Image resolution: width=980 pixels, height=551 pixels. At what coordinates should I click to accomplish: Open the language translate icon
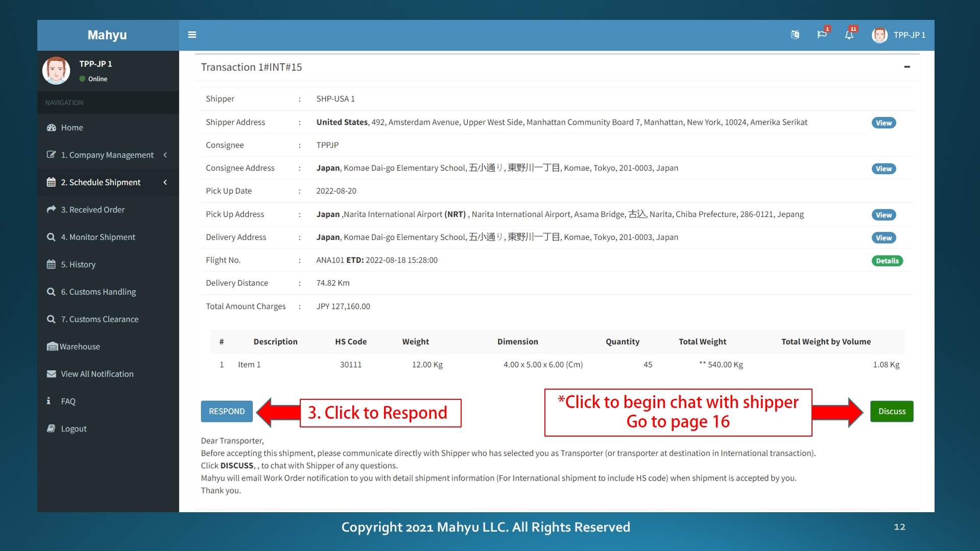coord(795,35)
